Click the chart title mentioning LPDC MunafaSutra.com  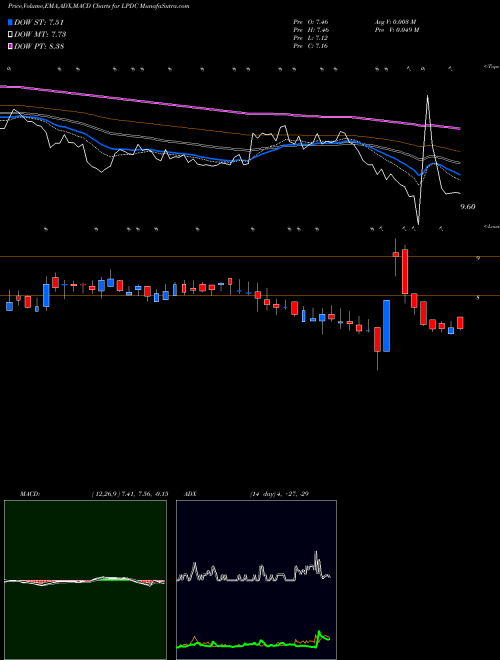click(x=99, y=6)
